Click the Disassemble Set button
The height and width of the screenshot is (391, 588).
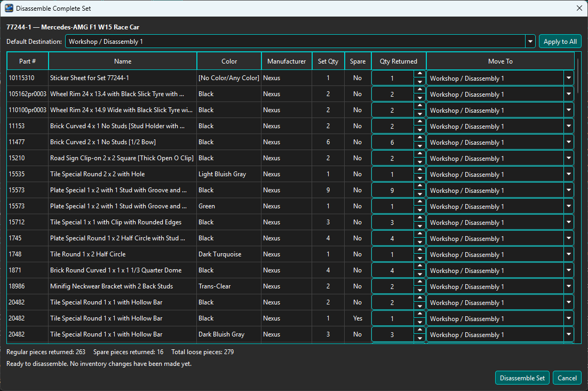tap(522, 378)
